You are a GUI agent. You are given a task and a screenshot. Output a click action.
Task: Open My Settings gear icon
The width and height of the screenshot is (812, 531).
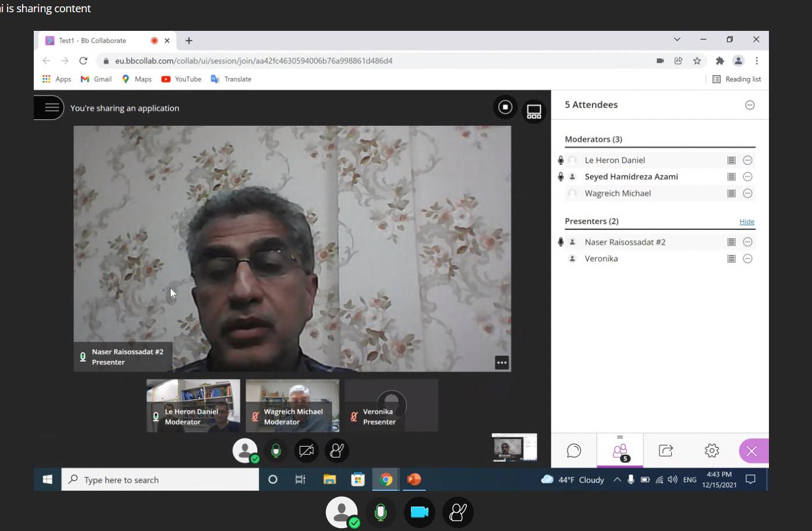pos(711,451)
